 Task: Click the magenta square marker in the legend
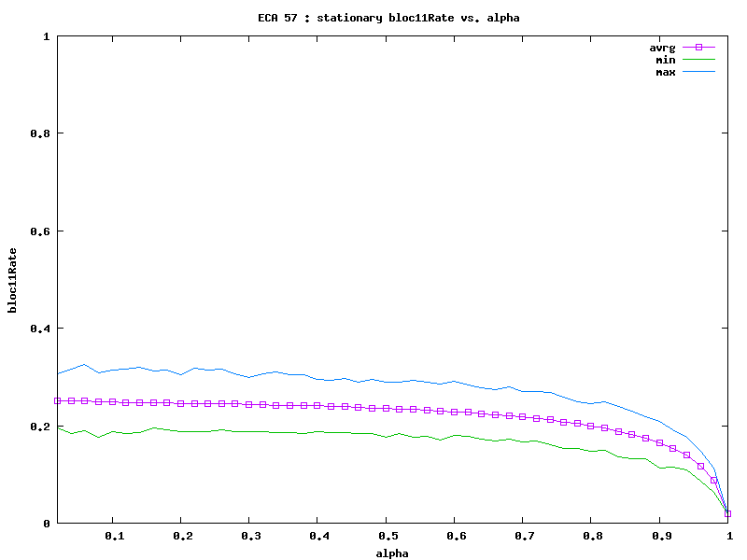pyautogui.click(x=698, y=47)
